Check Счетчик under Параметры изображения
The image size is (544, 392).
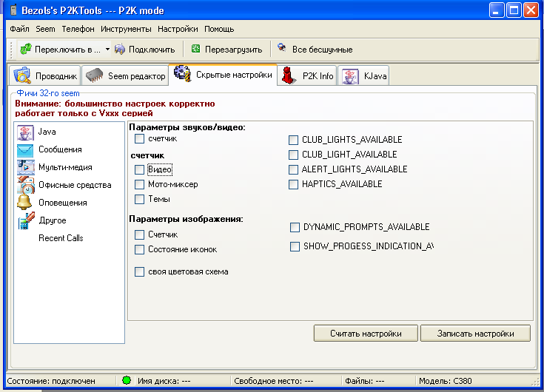tap(139, 234)
